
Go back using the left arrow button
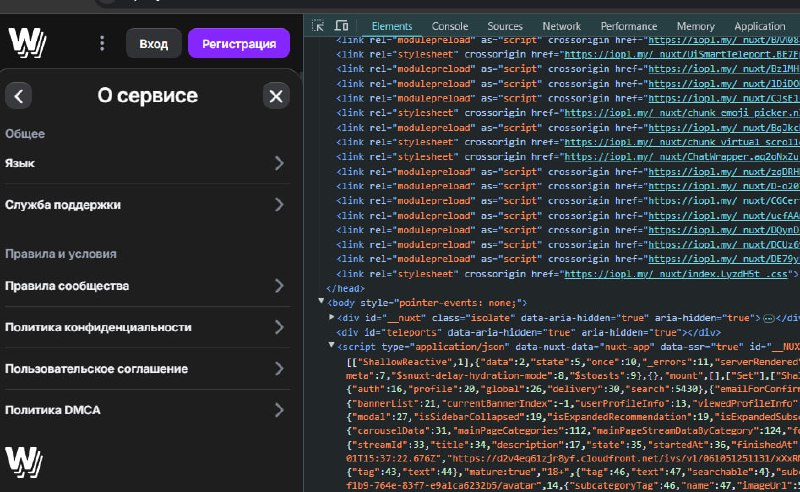pos(19,96)
